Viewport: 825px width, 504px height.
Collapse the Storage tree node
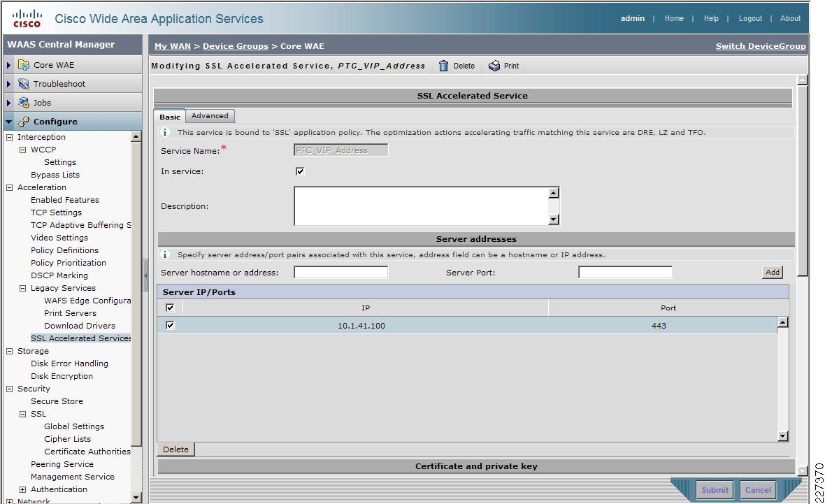[x=10, y=351]
